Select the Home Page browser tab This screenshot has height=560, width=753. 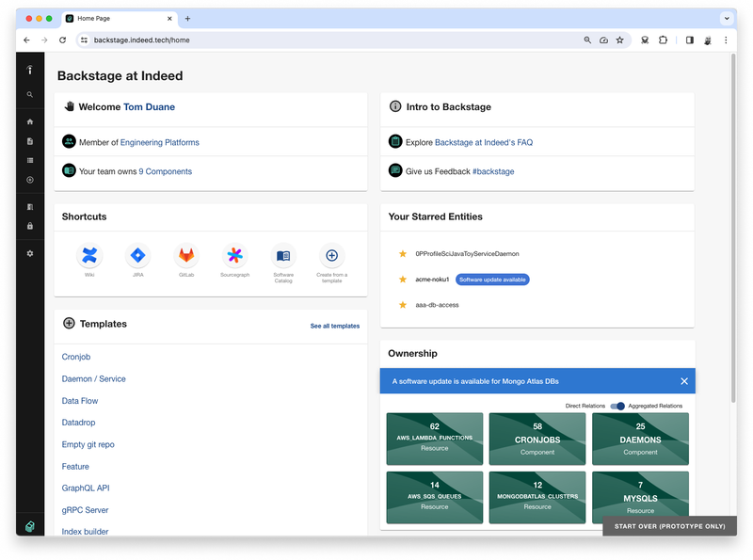pyautogui.click(x=120, y=18)
